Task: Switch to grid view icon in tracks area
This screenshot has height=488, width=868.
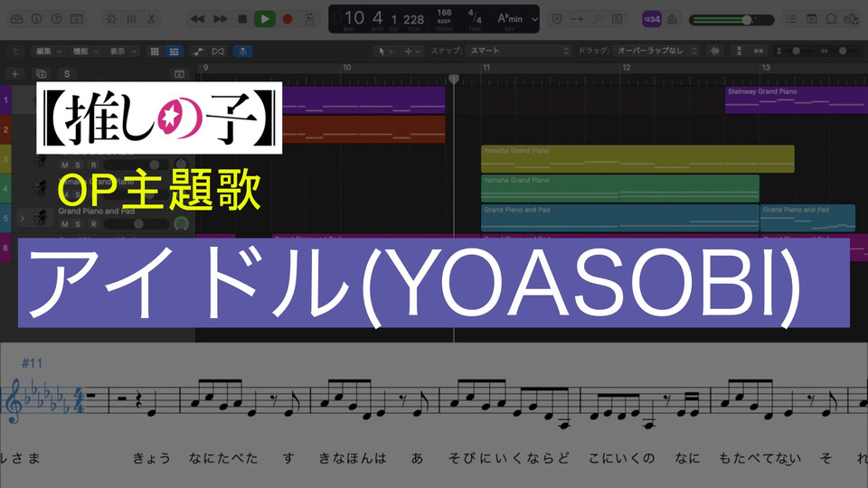Action: pos(155,51)
